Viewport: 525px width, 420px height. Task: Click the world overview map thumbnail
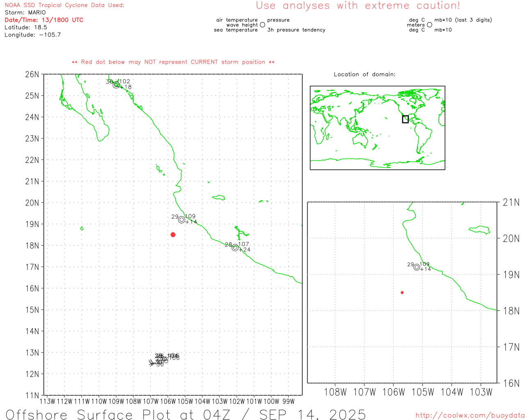click(x=377, y=128)
